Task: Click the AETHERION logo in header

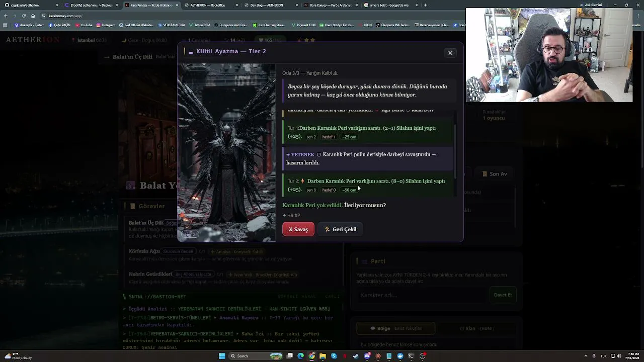Action: [x=33, y=40]
